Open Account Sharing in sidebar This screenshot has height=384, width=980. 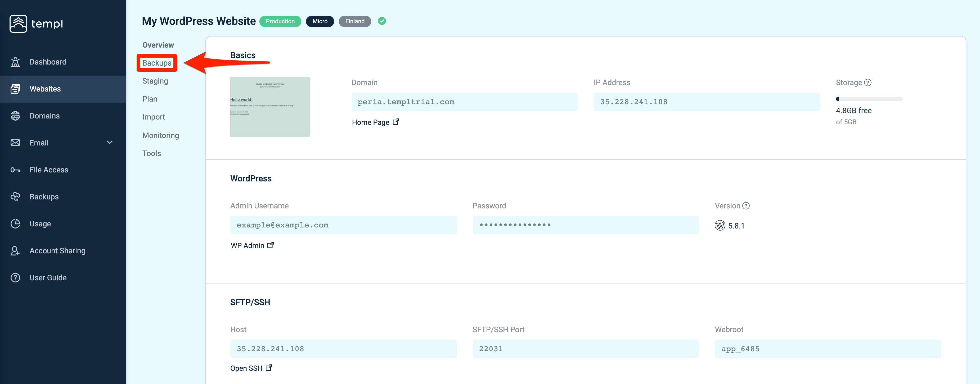coord(63,250)
